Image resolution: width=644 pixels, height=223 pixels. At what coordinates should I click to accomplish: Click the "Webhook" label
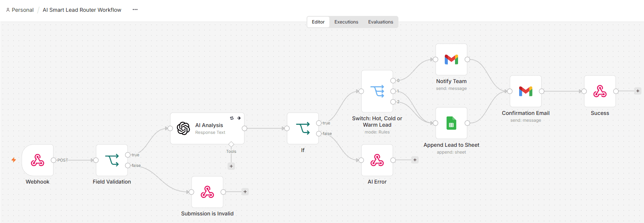[x=38, y=182]
